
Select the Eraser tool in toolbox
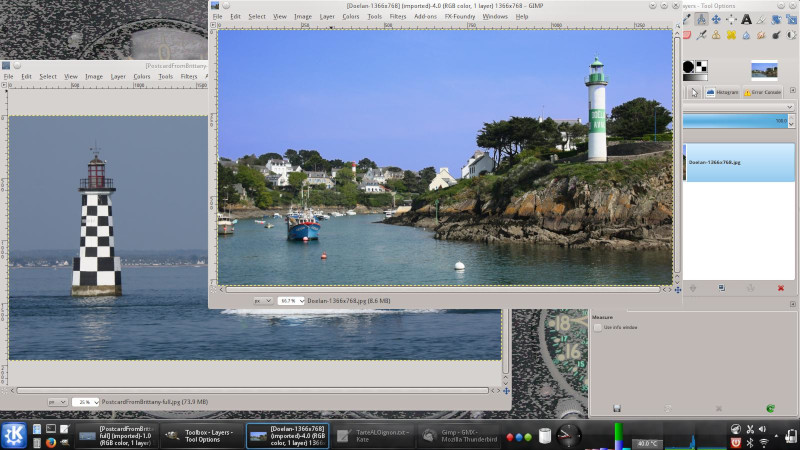click(x=686, y=35)
